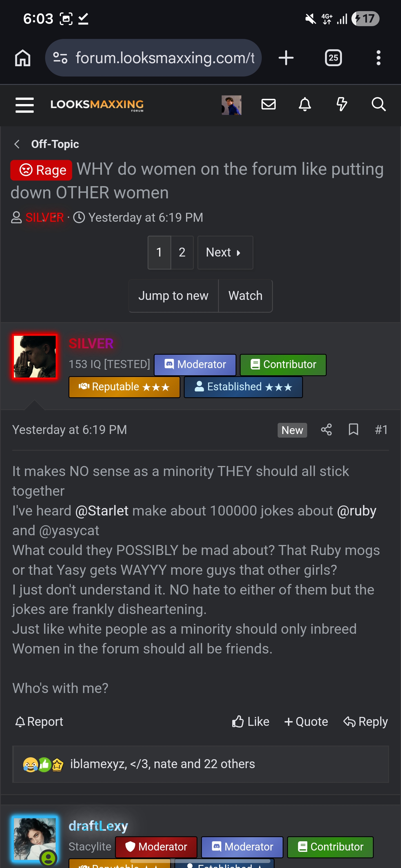Add post to multi-quote with Quote
401x868 pixels.
tap(306, 721)
